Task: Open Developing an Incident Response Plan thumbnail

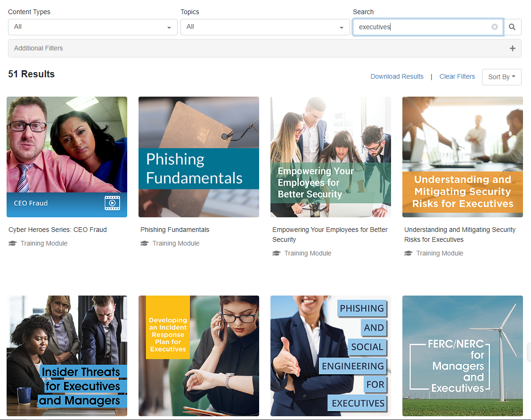Action: [x=198, y=355]
